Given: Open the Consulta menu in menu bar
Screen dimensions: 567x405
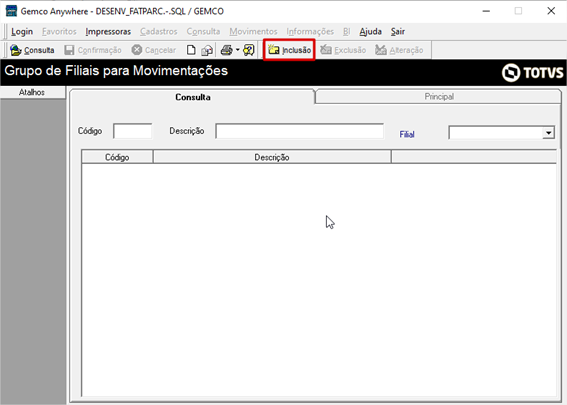Looking at the screenshot, I should 203,31.
